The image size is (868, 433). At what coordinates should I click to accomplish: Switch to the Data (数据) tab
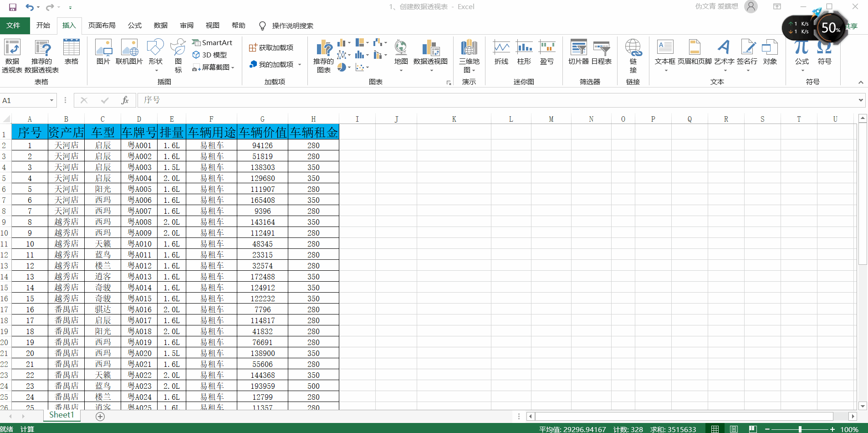[x=161, y=26]
